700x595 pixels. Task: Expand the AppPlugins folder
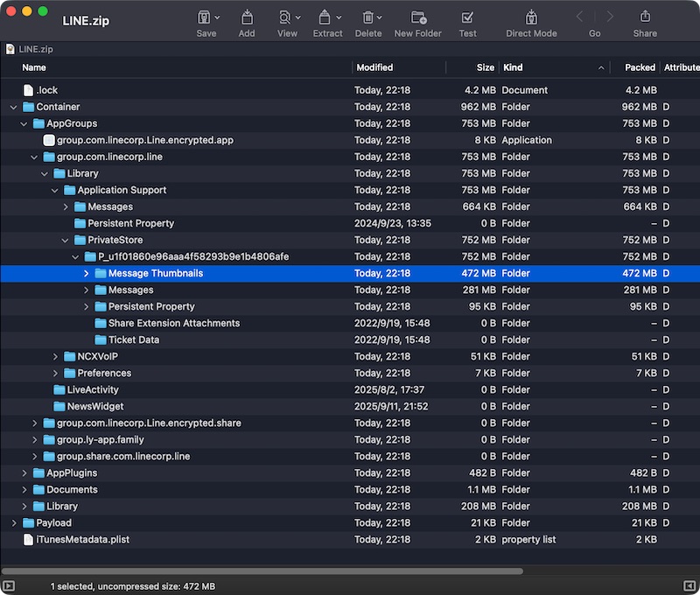(24, 472)
